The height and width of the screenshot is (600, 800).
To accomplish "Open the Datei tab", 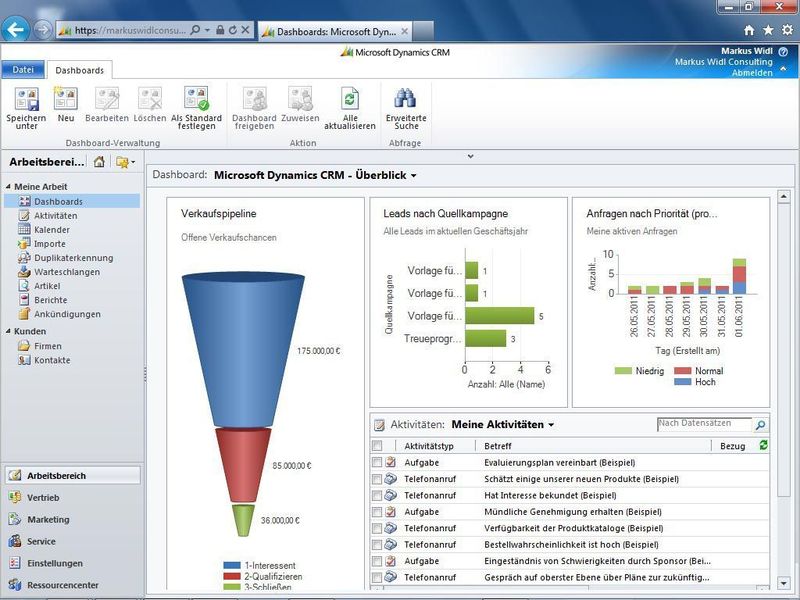I will (23, 69).
